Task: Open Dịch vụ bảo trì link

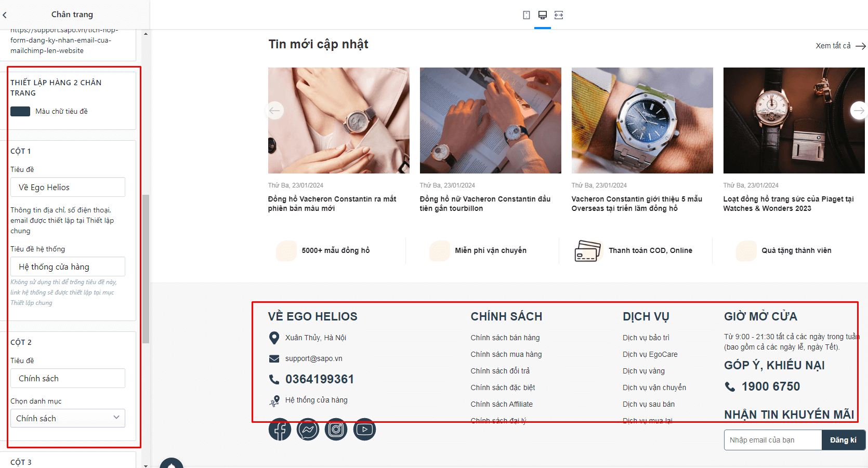Action: (x=646, y=338)
